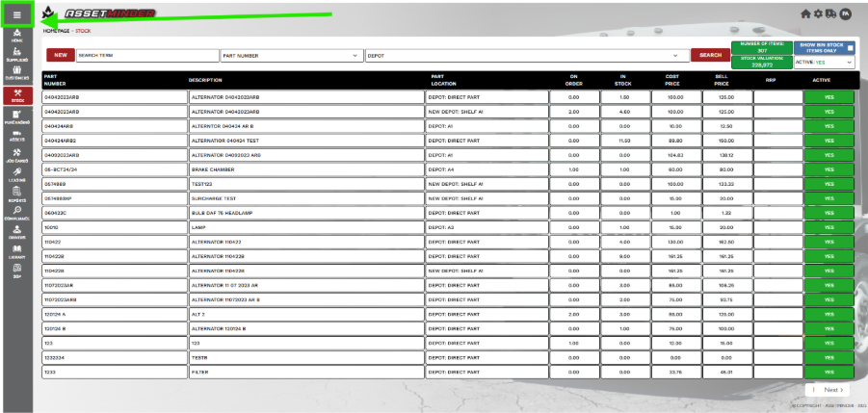Go to Home in the sidebar
The height and width of the screenshot is (413, 868).
click(16, 36)
